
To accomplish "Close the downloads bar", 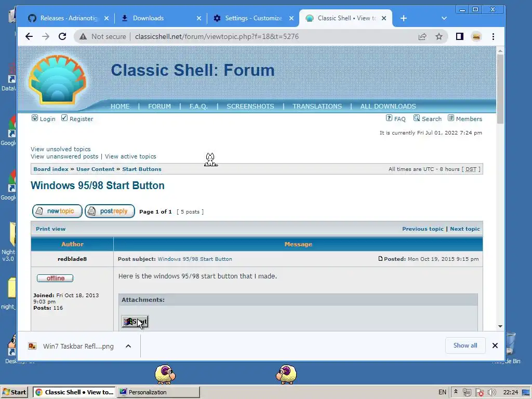I will 495,345.
